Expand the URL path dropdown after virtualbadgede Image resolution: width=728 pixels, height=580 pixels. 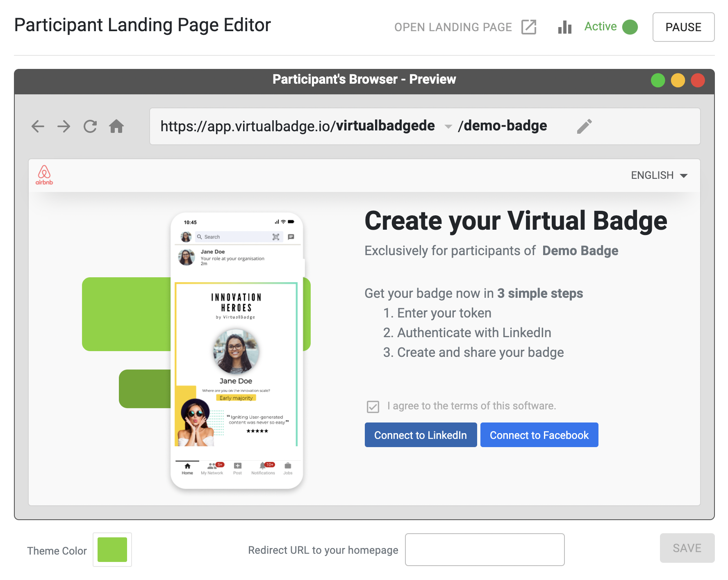(448, 127)
